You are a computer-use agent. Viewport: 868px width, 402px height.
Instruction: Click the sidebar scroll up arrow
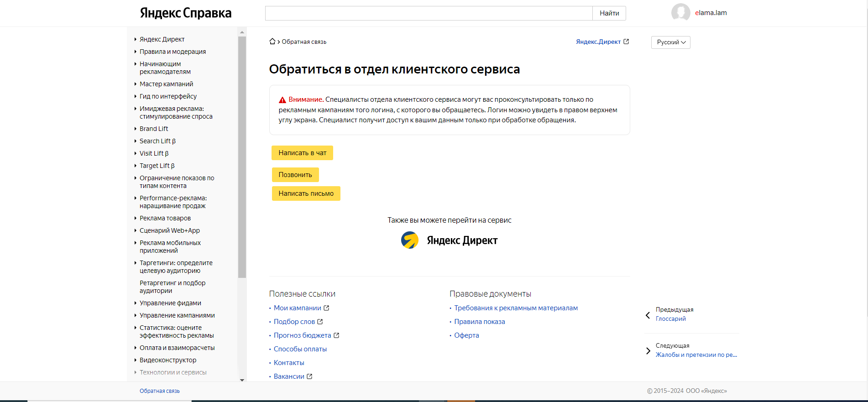pyautogui.click(x=242, y=32)
